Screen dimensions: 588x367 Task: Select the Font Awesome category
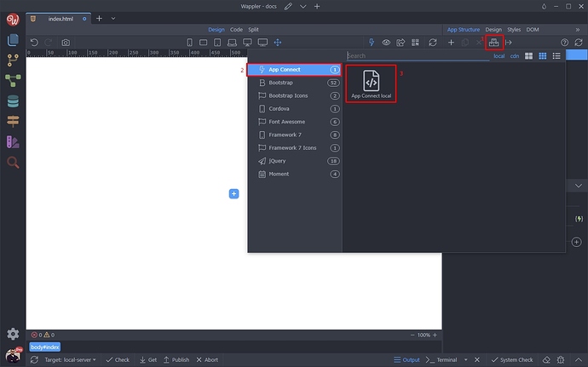pos(294,122)
